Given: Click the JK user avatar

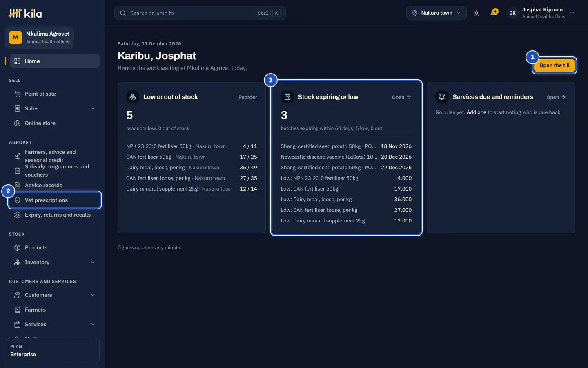Looking at the screenshot, I should [x=512, y=13].
